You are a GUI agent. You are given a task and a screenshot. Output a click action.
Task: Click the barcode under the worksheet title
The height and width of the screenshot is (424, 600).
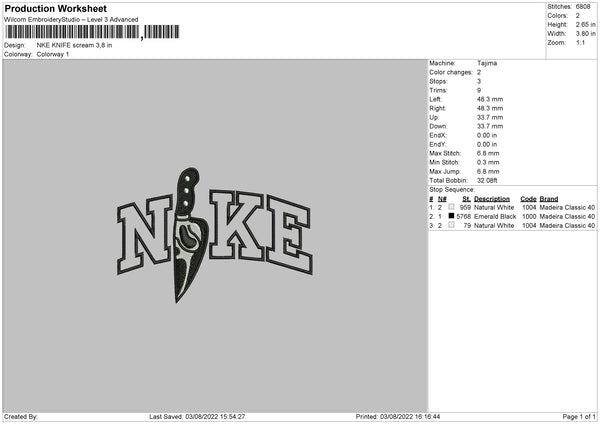click(x=92, y=32)
